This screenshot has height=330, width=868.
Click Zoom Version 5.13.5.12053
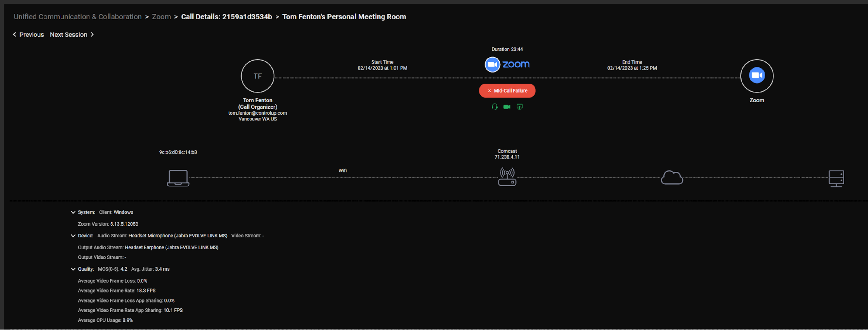click(x=108, y=224)
